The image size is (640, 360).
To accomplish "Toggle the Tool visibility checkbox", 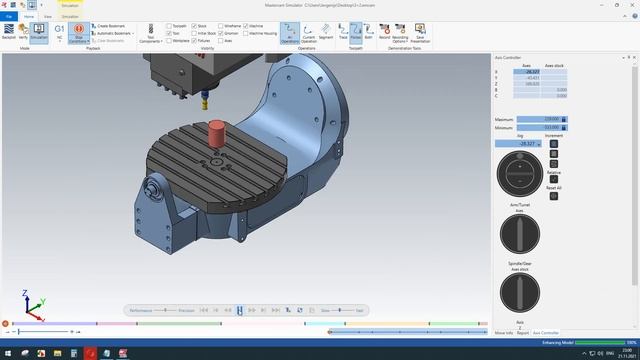I will 169,33.
